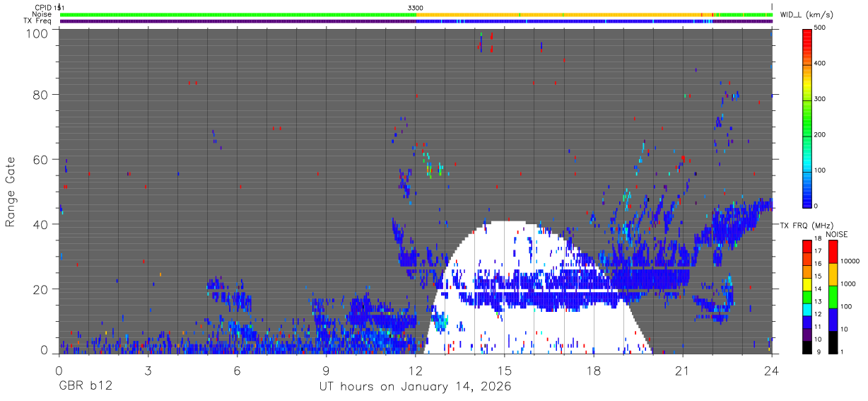
Task: Click the red top segment of NOISE colorbar
Action: tap(833, 251)
